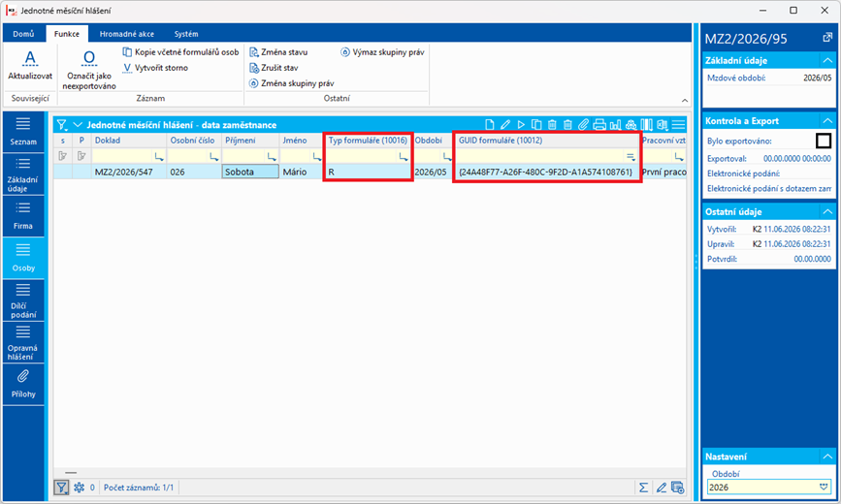Collapse the Ostatní údaje section
841x504 pixels.
(827, 211)
